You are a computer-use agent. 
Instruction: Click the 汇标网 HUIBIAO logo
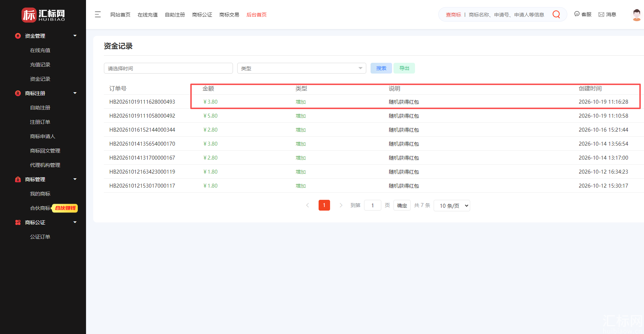pyautogui.click(x=43, y=15)
